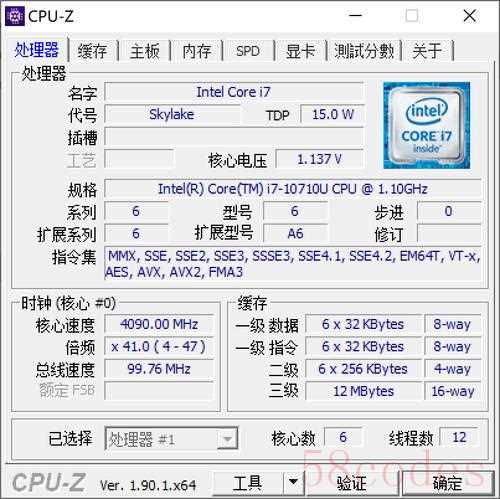Click the i7-10710U specification field
The height and width of the screenshot is (499, 500).
coord(293,189)
